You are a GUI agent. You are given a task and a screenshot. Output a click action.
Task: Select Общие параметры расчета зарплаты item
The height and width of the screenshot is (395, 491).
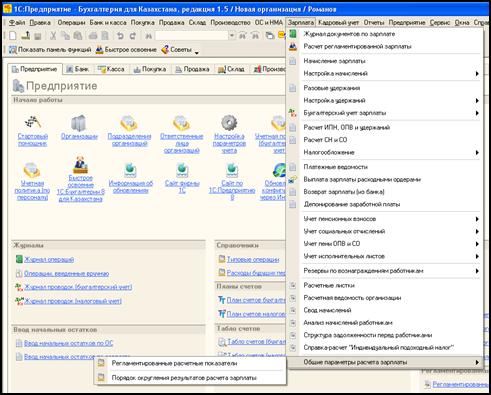pos(385,362)
